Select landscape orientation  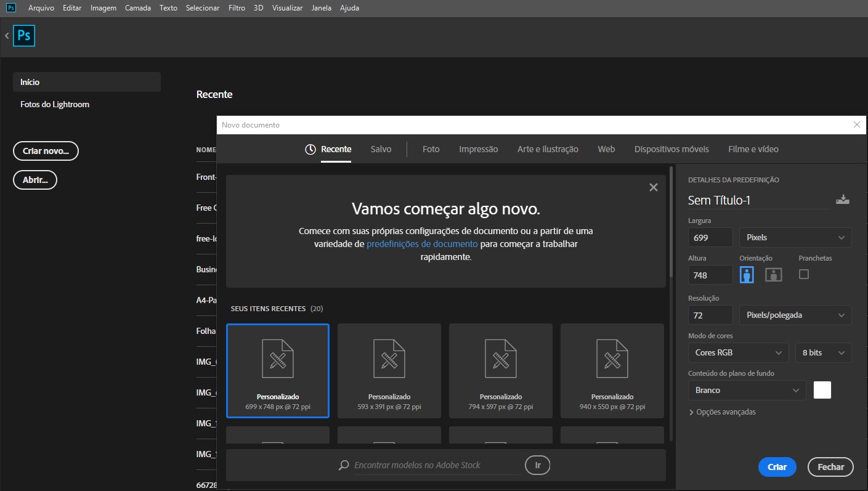click(x=774, y=275)
